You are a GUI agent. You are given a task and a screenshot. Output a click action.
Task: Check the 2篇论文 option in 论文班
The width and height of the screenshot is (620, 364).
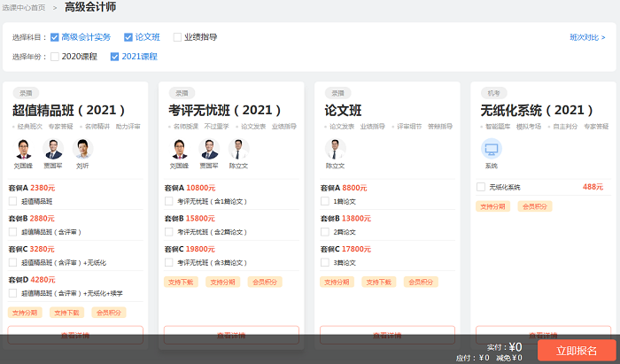pos(325,232)
